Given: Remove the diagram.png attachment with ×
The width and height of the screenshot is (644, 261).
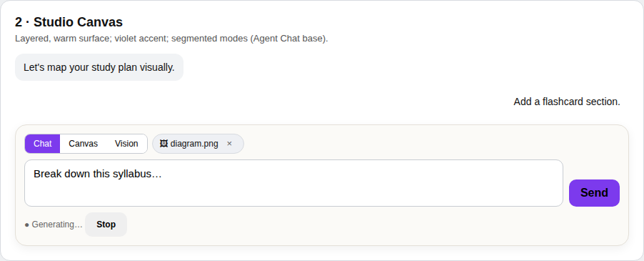Looking at the screenshot, I should click(x=230, y=144).
